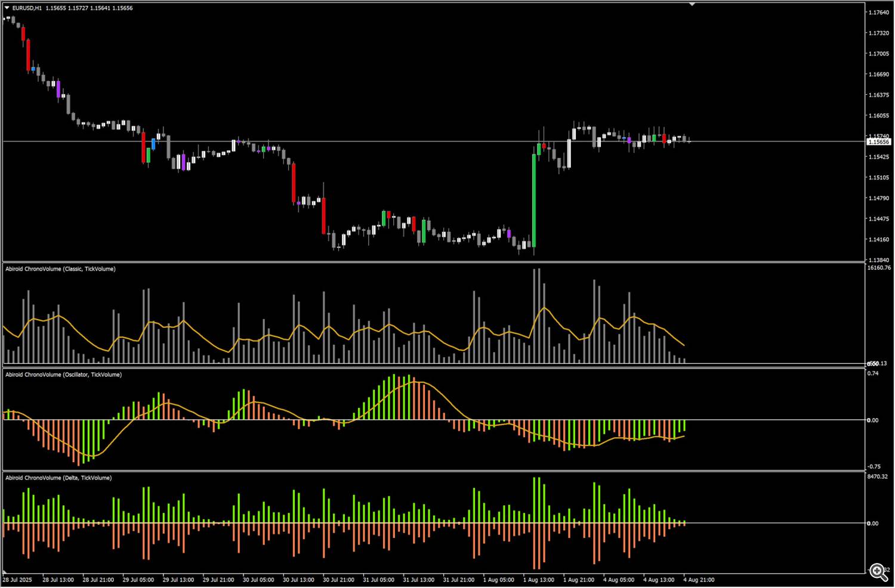Click the 1.14475 price level on the scale
This screenshot has width=895, height=588.
878,219
